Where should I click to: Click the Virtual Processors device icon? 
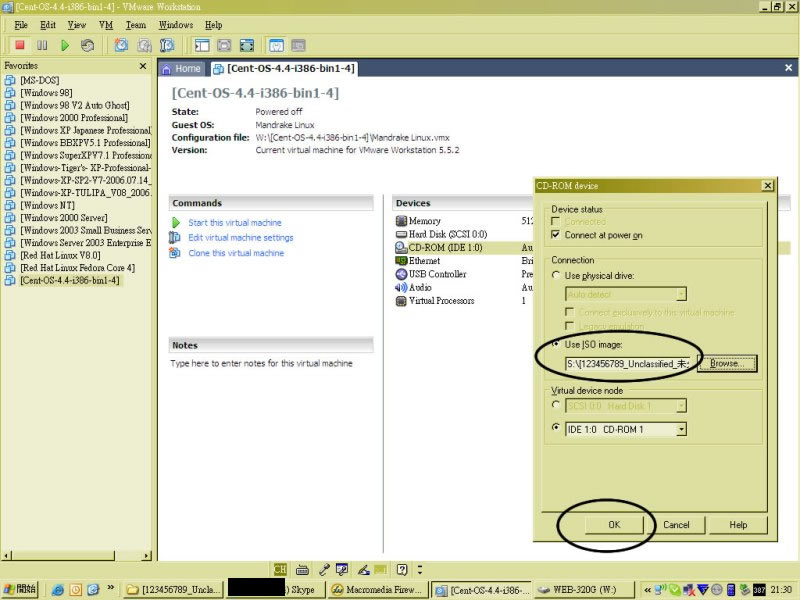(401, 301)
